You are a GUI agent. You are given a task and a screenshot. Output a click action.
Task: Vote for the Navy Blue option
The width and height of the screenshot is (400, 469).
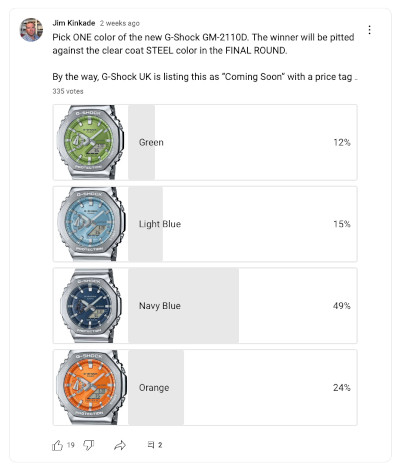(205, 306)
